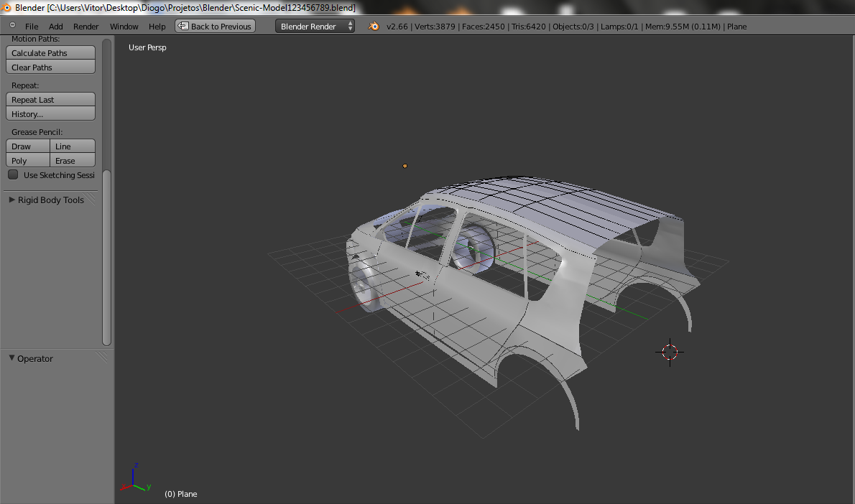Select the orange lamp object in the viewport
Viewport: 855px width, 504px height.
pos(405,166)
